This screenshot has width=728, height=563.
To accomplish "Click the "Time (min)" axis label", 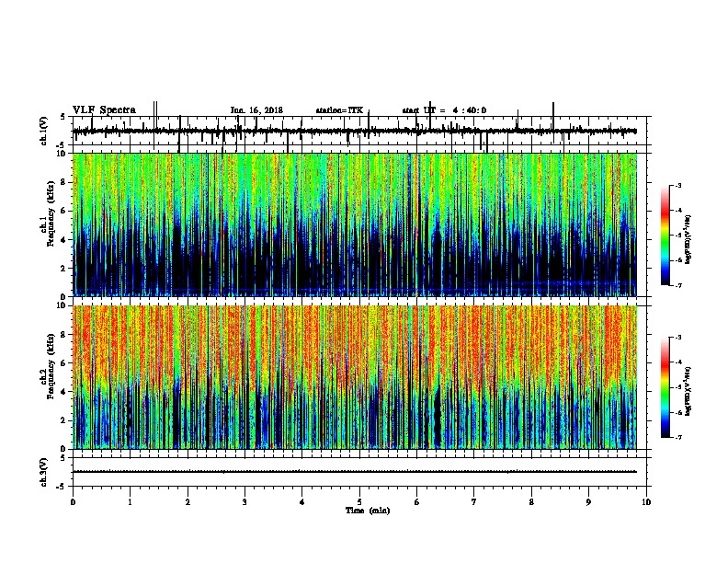I will coord(368,511).
